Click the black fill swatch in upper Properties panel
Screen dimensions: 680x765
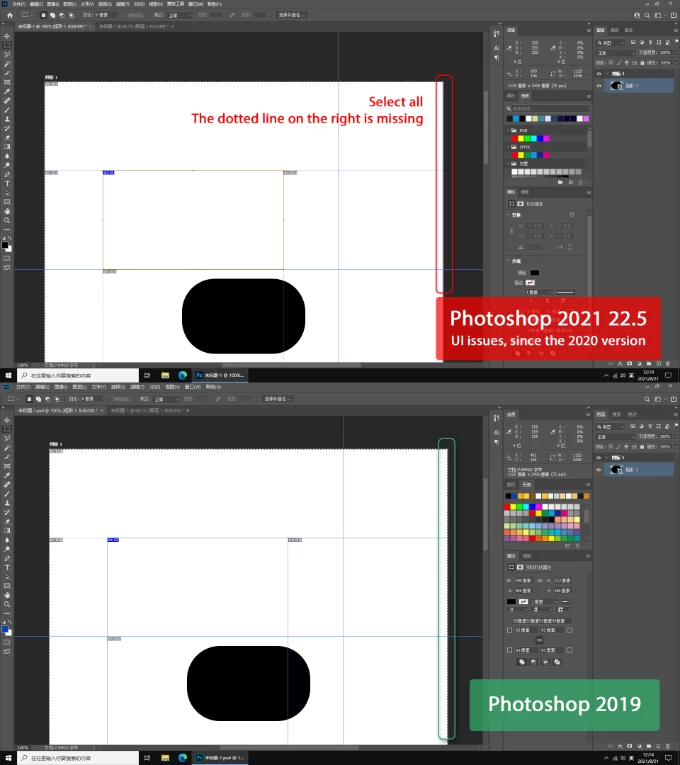535,273
